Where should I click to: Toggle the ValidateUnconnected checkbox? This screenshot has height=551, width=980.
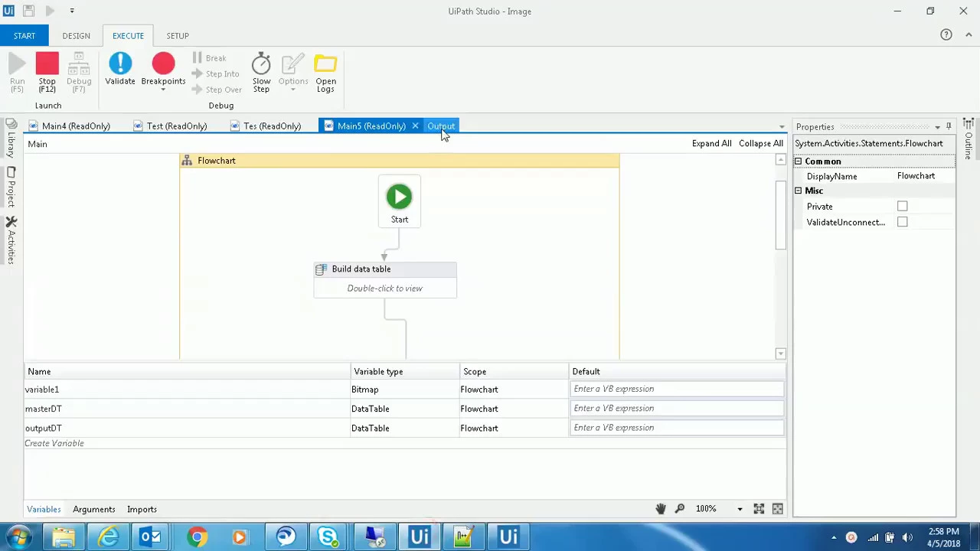(x=902, y=222)
